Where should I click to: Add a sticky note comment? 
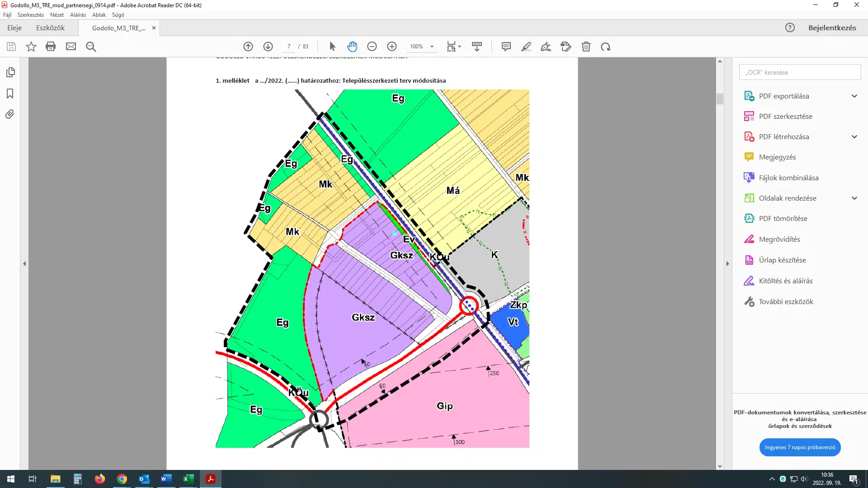(x=506, y=47)
